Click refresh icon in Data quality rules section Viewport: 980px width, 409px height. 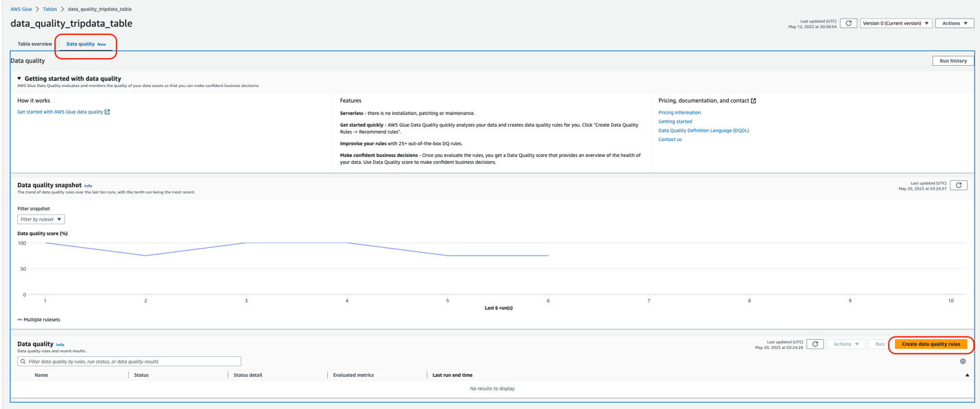[x=815, y=344]
